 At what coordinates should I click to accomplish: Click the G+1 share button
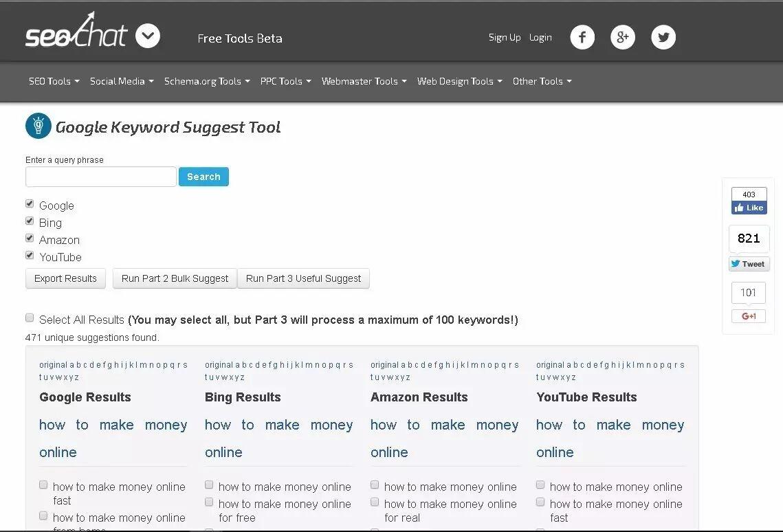click(749, 316)
